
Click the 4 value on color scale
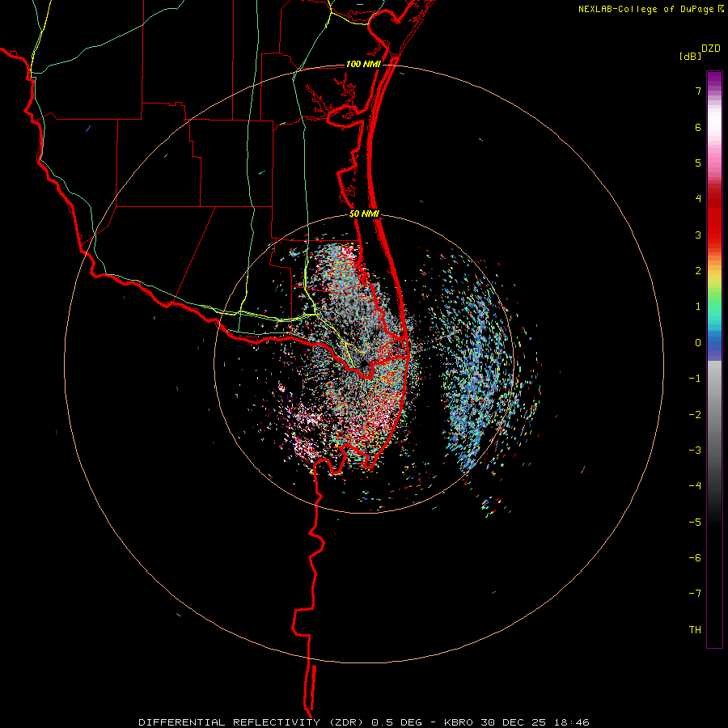pyautogui.click(x=698, y=199)
